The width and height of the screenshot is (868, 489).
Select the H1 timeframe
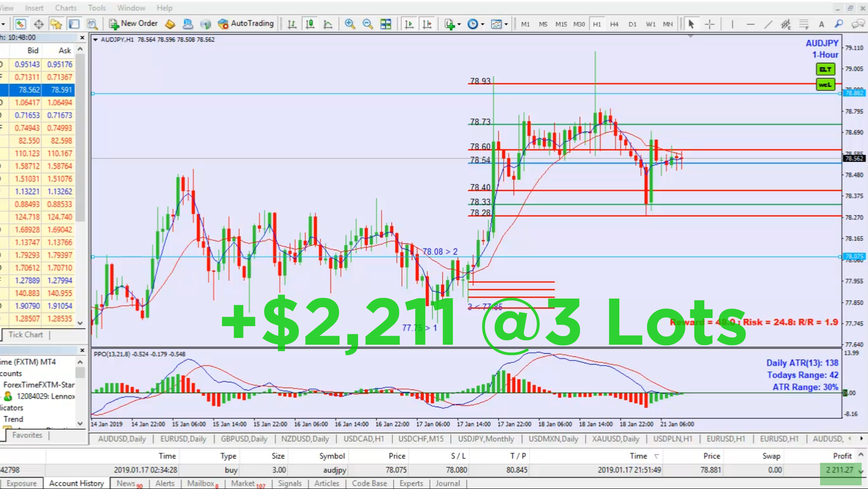[x=597, y=24]
